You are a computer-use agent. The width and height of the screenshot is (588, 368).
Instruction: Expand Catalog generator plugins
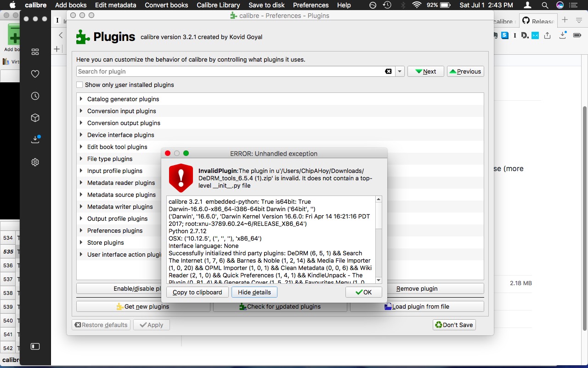(x=81, y=99)
